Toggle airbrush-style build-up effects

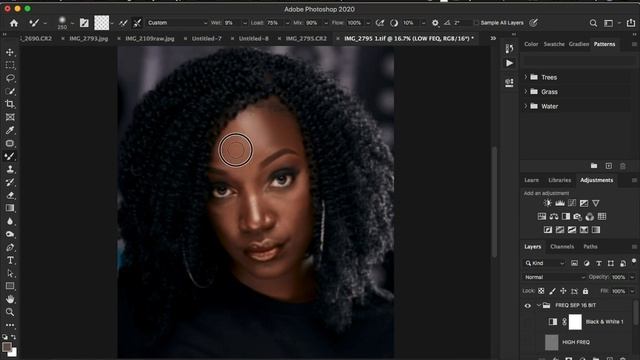pyautogui.click(x=380, y=23)
